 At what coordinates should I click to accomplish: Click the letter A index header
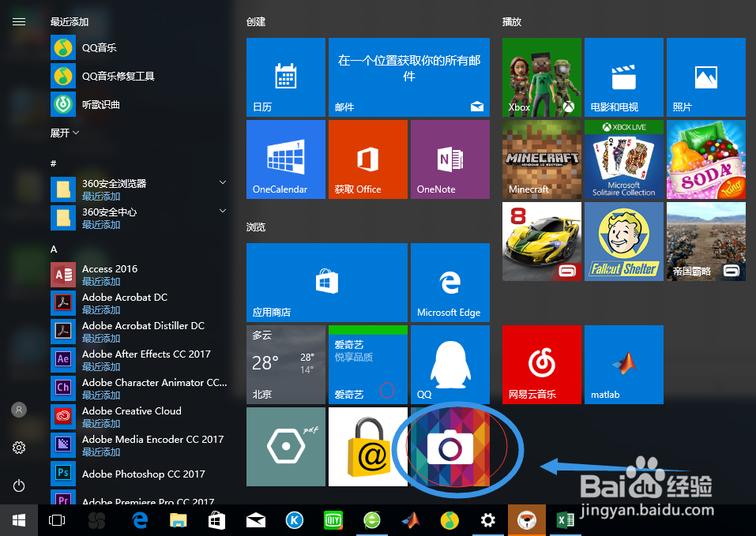click(54, 249)
